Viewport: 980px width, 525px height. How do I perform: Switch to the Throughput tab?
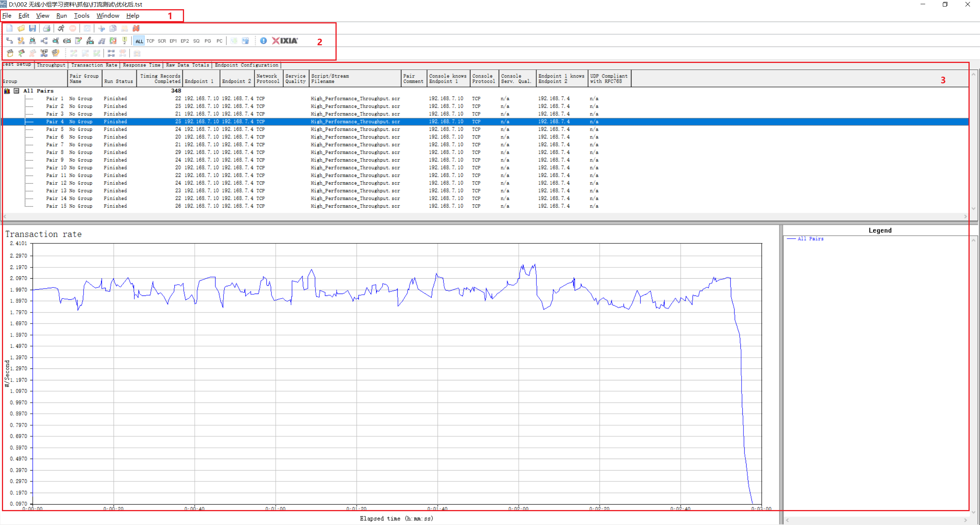(x=51, y=65)
